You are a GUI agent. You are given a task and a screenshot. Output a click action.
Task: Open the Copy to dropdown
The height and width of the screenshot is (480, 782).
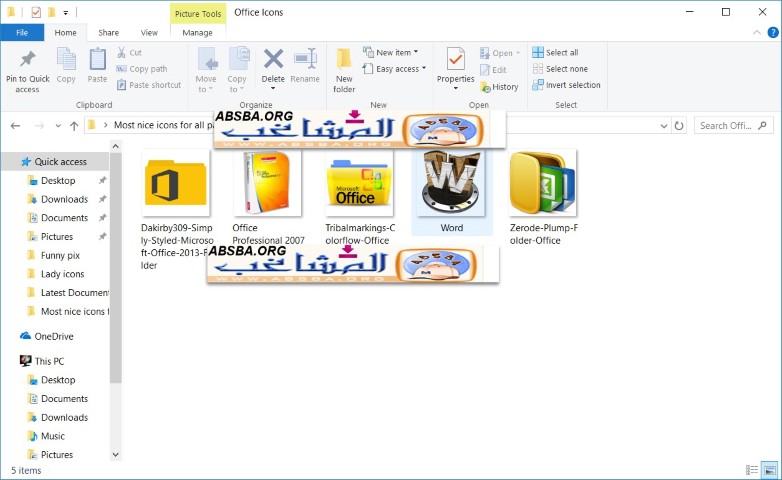pyautogui.click(x=237, y=70)
